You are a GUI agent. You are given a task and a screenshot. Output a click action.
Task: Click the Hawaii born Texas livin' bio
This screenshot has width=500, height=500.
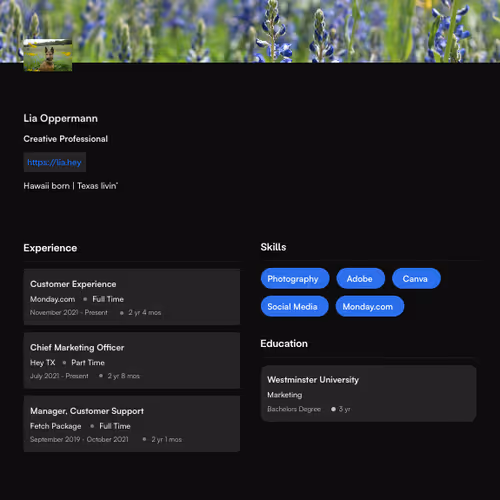[x=71, y=186]
